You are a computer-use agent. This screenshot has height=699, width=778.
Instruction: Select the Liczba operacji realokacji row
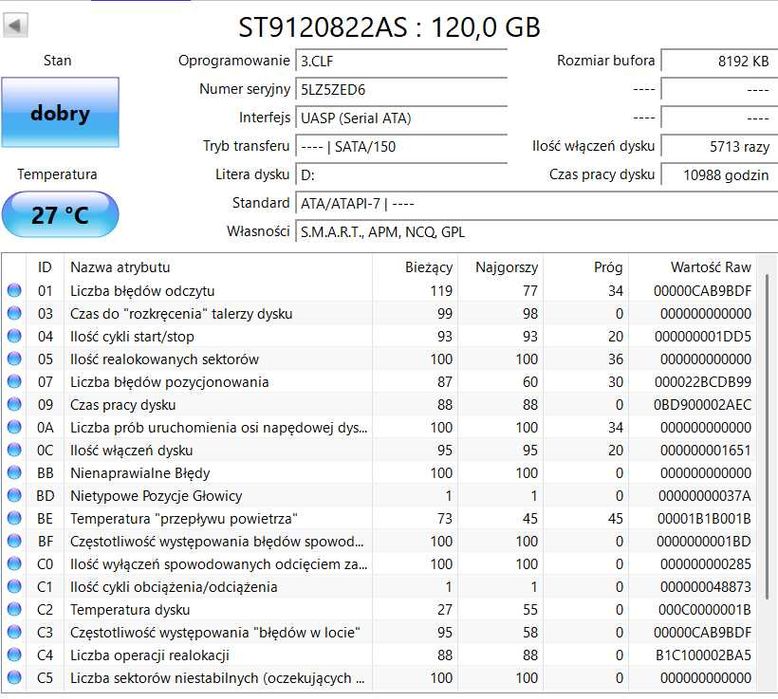coord(379,655)
